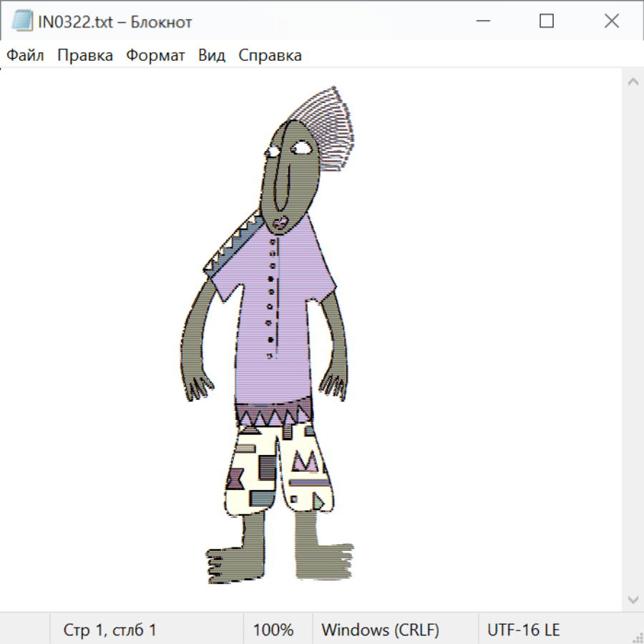The image size is (644, 644).
Task: Minimize the Блокнот window
Action: (482, 21)
